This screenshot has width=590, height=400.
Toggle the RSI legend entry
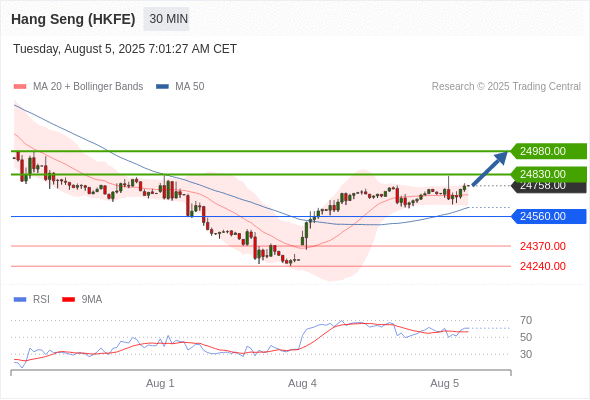coord(32,300)
